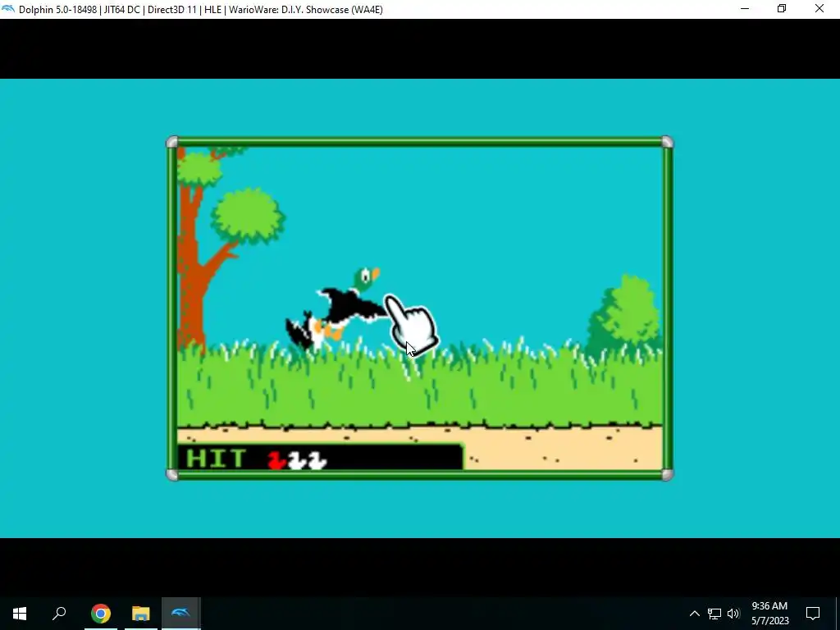Screen dimensions: 840x630
Task: Close the Dolphin emulator window
Action: coord(819,8)
